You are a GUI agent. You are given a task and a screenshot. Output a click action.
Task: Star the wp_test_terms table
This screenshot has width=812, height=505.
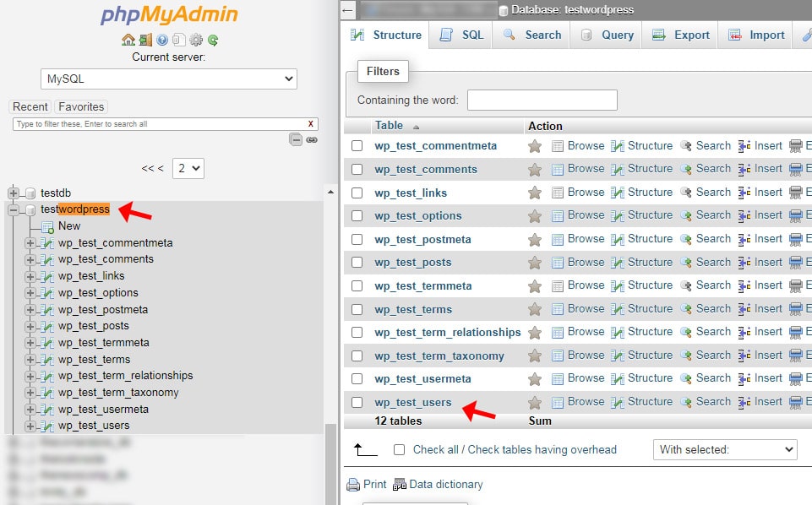pyautogui.click(x=535, y=309)
